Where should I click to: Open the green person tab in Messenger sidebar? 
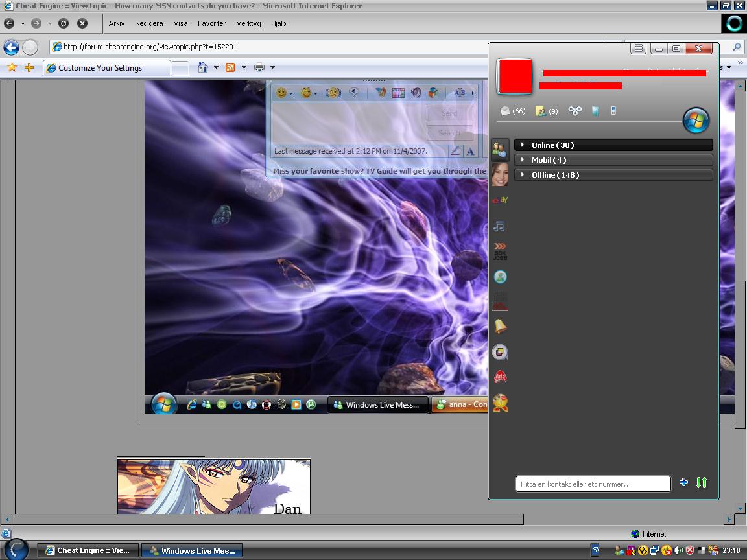click(500, 277)
